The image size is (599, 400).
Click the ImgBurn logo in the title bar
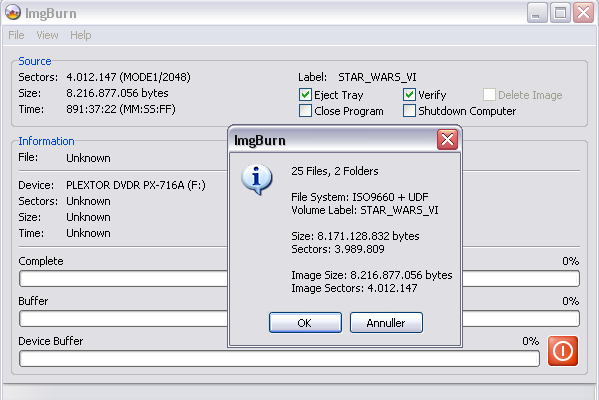click(13, 12)
